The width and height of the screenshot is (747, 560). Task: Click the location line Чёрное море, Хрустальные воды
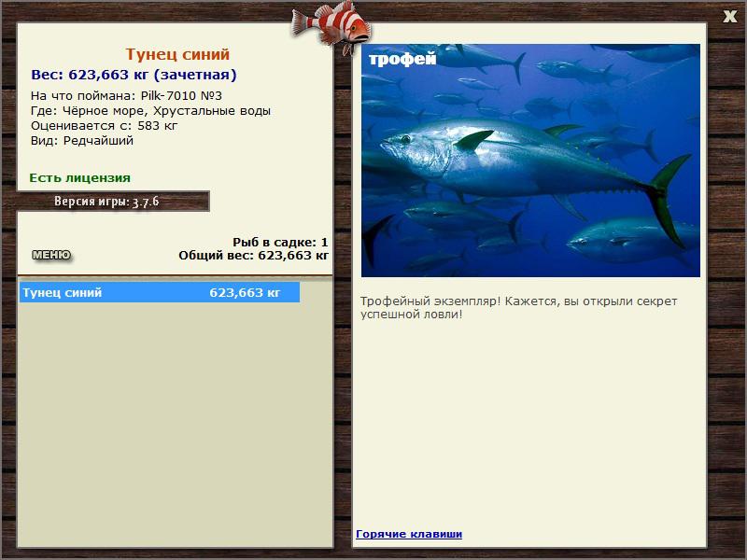(x=150, y=111)
